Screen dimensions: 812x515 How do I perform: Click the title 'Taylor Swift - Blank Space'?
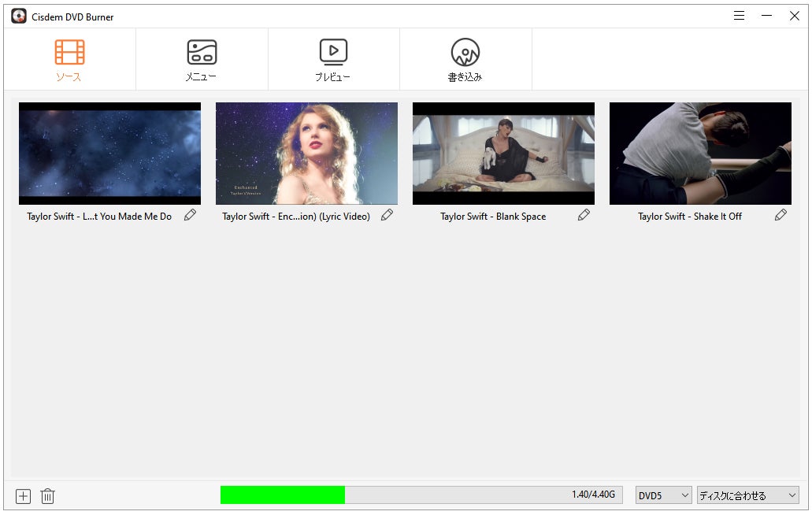click(x=493, y=217)
